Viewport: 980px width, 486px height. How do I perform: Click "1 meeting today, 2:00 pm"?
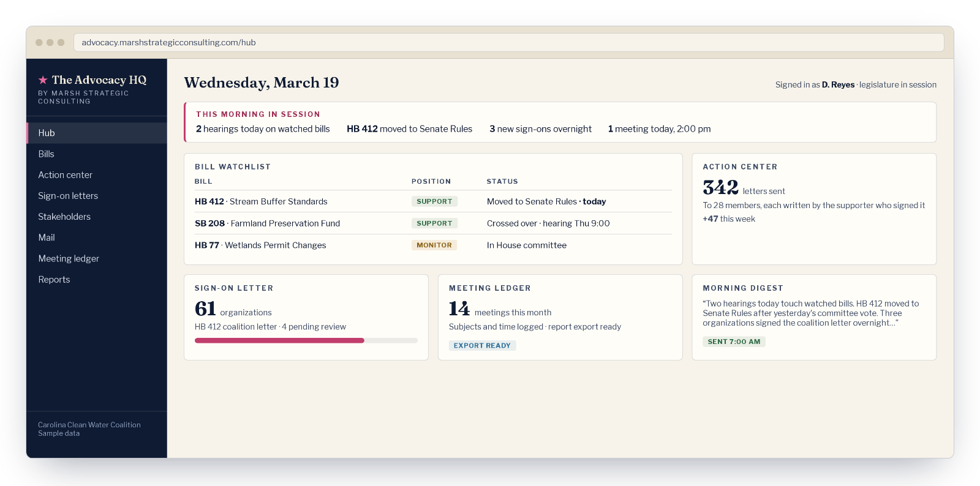(659, 129)
